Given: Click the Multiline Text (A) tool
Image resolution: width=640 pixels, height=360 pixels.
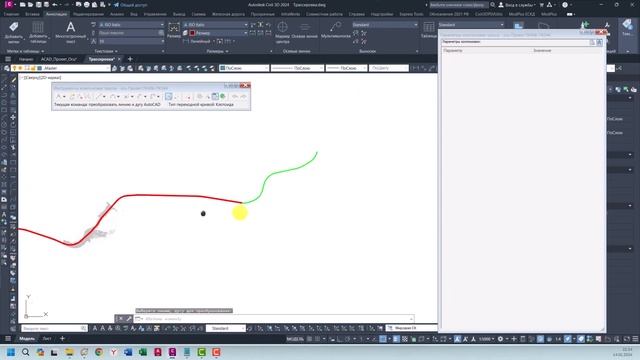Looking at the screenshot, I should pos(71,28).
